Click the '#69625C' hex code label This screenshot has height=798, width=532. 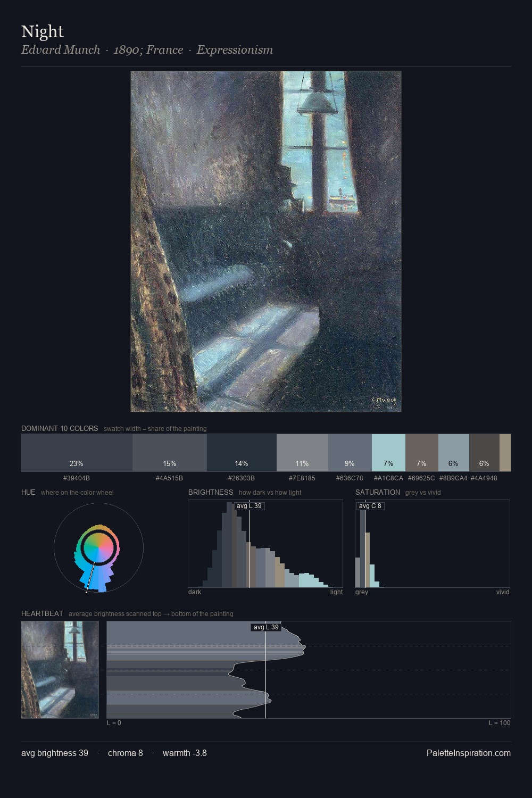(421, 478)
